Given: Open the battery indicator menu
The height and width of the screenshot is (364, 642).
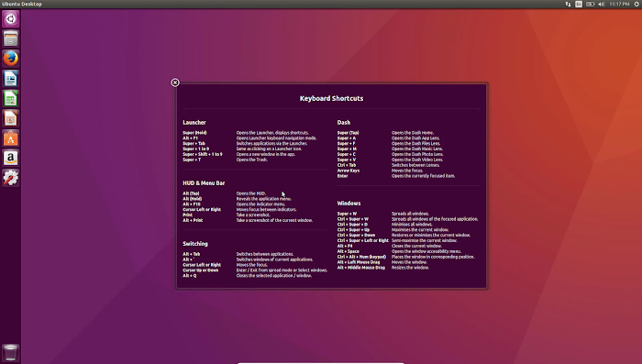Looking at the screenshot, I should (590, 4).
